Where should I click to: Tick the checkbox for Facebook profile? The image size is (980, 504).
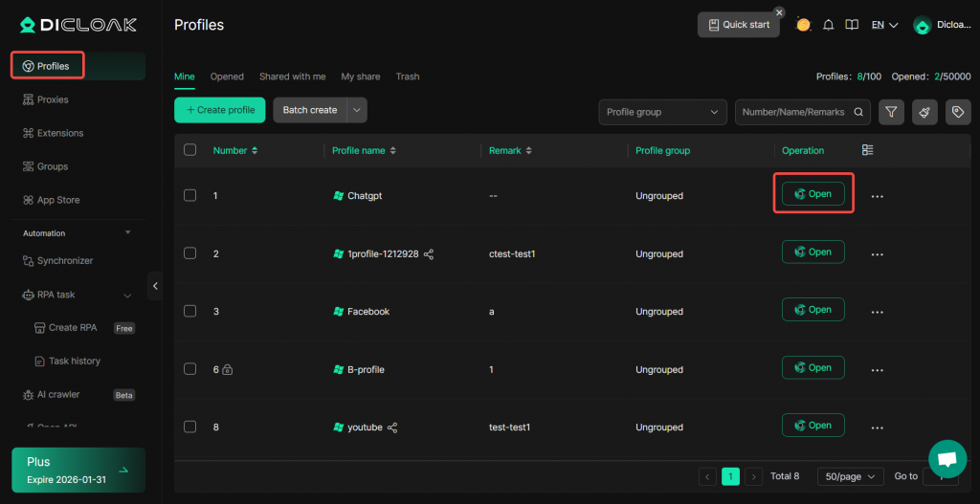(x=189, y=311)
